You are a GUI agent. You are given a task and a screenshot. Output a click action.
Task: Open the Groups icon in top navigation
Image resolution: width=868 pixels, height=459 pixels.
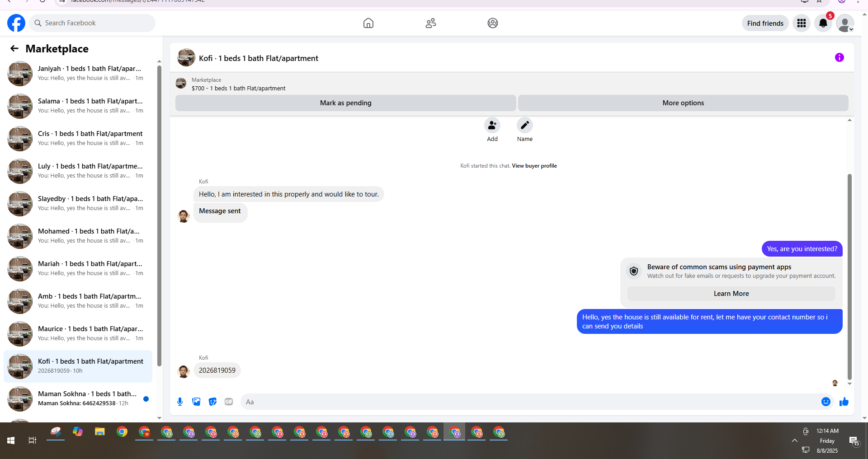[493, 23]
